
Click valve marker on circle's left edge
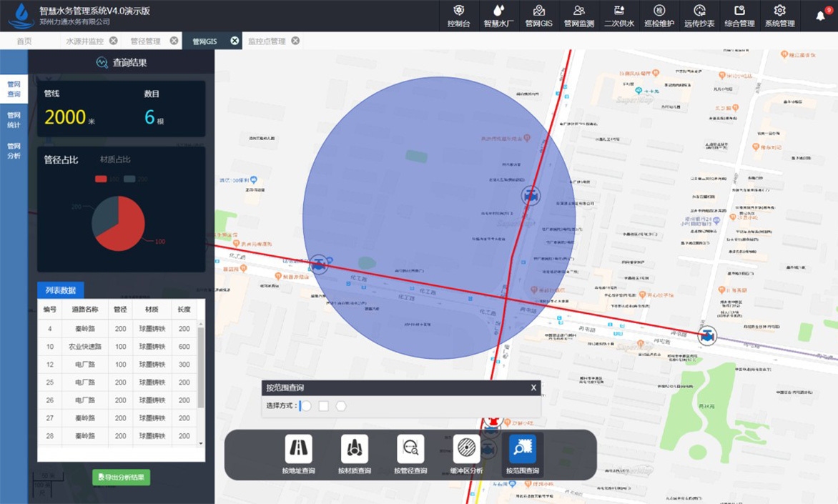319,264
